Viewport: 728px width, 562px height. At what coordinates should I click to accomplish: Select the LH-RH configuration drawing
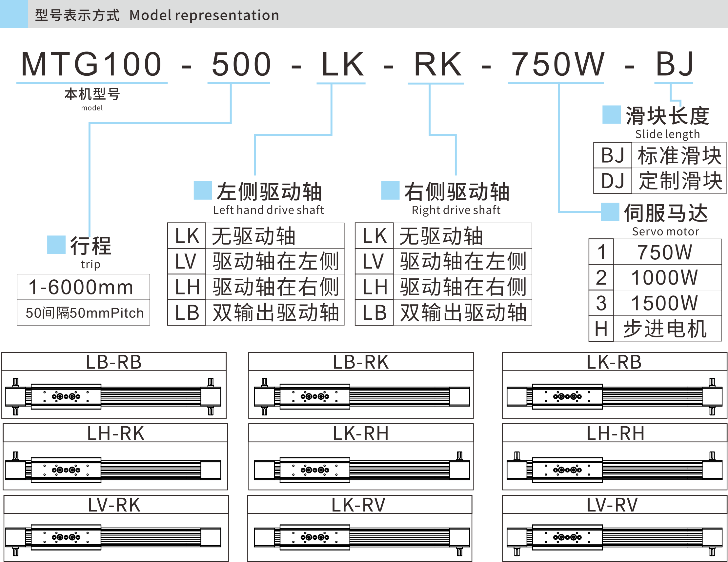[614, 469]
